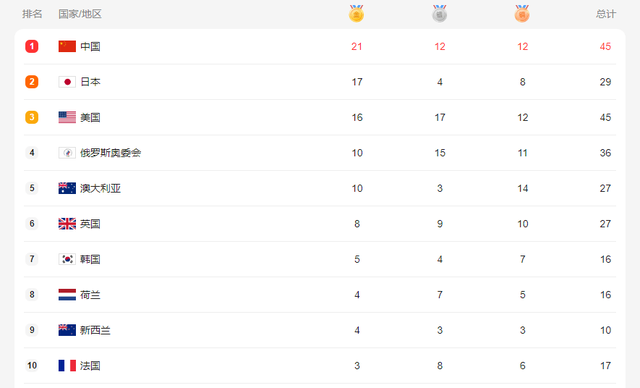Open the 俄罗斯奥委会 country entry
Screen dimensions: 640x388
click(111, 153)
